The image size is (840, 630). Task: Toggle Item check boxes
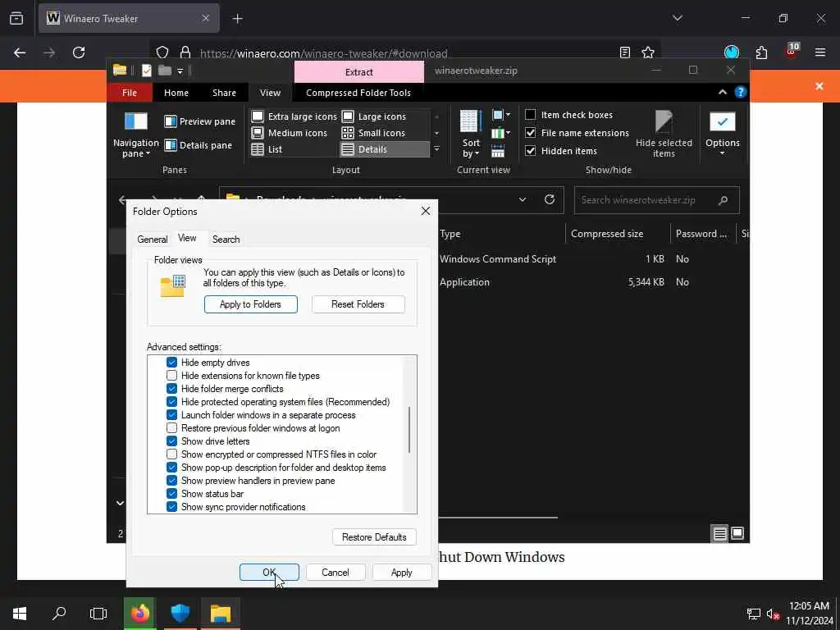tap(531, 115)
